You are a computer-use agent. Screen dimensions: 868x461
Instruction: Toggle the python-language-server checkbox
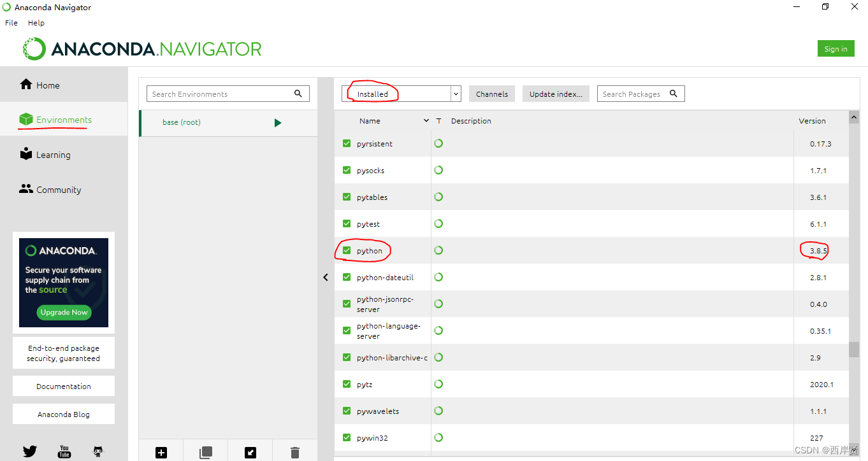(x=347, y=330)
